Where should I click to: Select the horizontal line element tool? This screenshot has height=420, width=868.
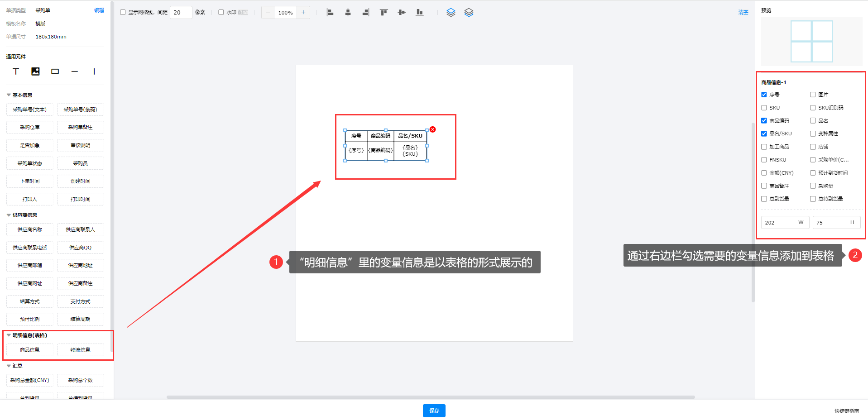[x=75, y=72]
